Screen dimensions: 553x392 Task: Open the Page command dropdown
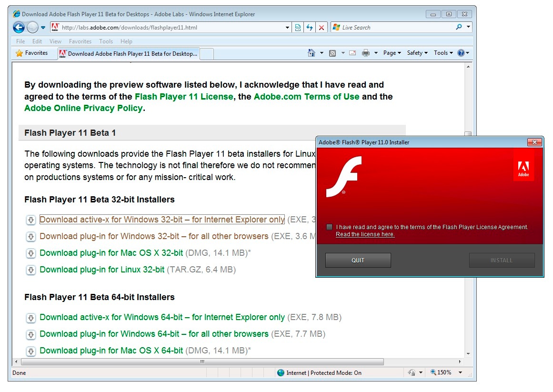point(392,53)
